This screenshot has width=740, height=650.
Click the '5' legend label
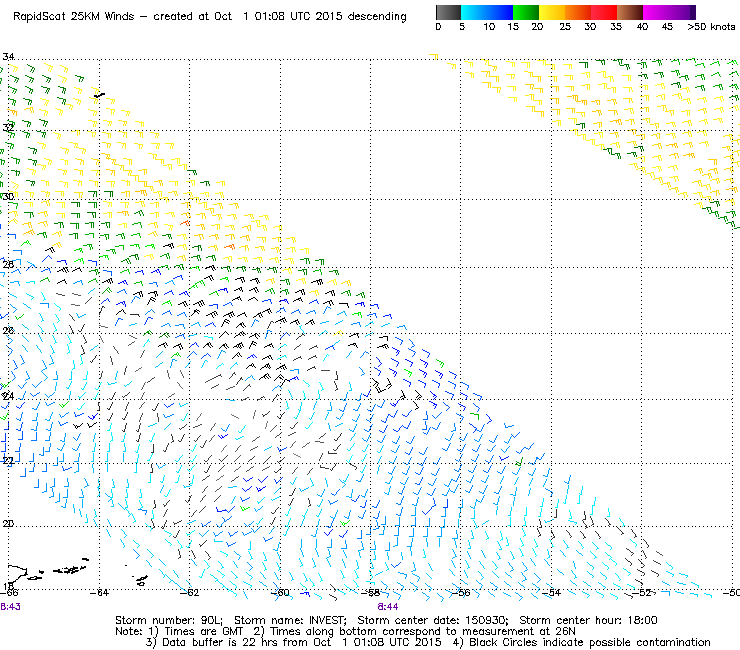[462, 27]
